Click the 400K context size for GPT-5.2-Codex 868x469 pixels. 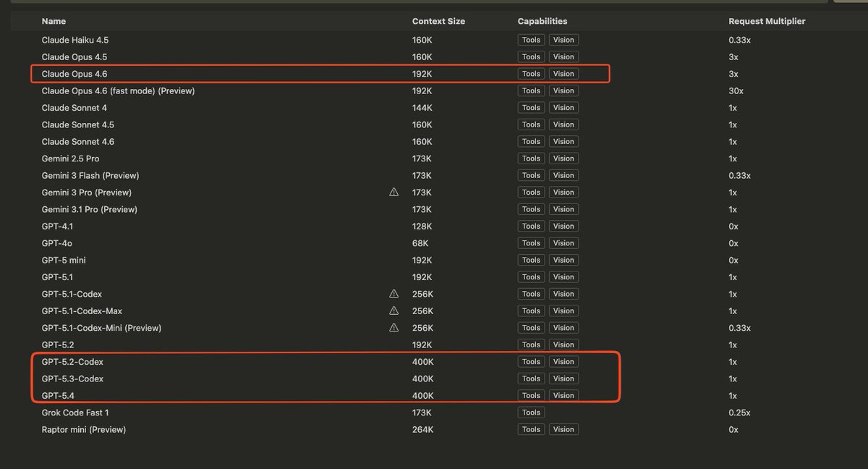click(422, 362)
